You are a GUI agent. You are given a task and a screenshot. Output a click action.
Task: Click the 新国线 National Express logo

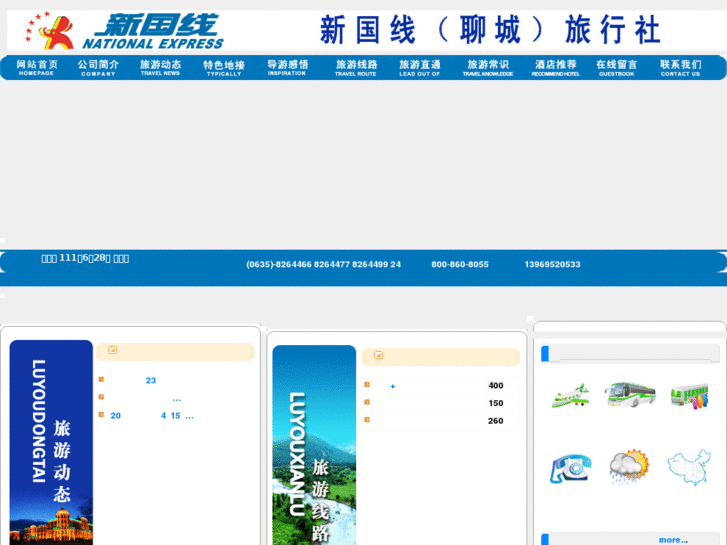click(x=124, y=31)
